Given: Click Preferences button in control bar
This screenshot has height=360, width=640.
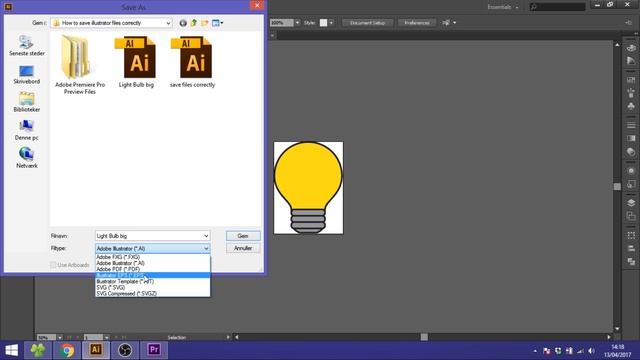Looking at the screenshot, I should point(417,23).
